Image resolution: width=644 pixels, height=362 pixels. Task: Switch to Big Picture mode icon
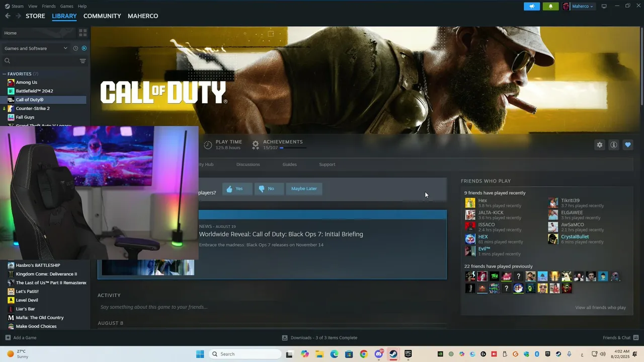coord(604,6)
